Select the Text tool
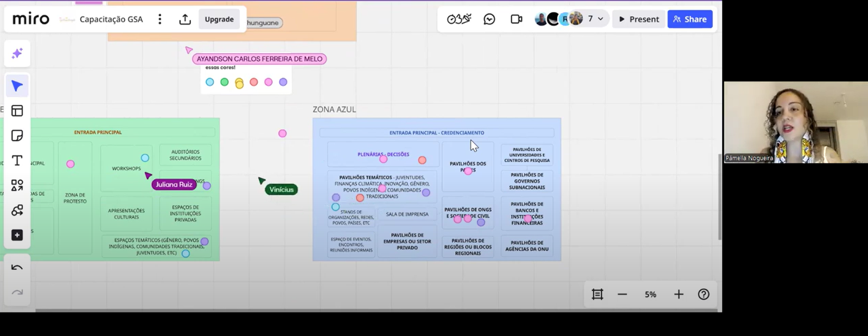 tap(17, 161)
